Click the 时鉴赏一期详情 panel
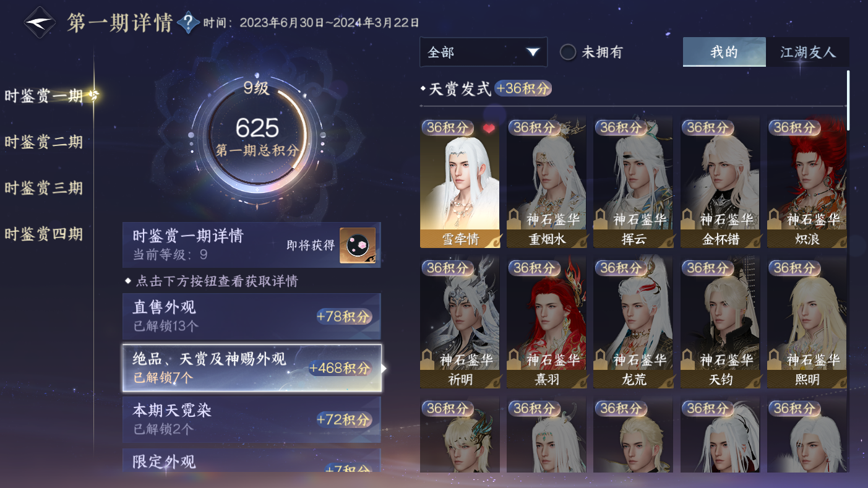 [252, 245]
